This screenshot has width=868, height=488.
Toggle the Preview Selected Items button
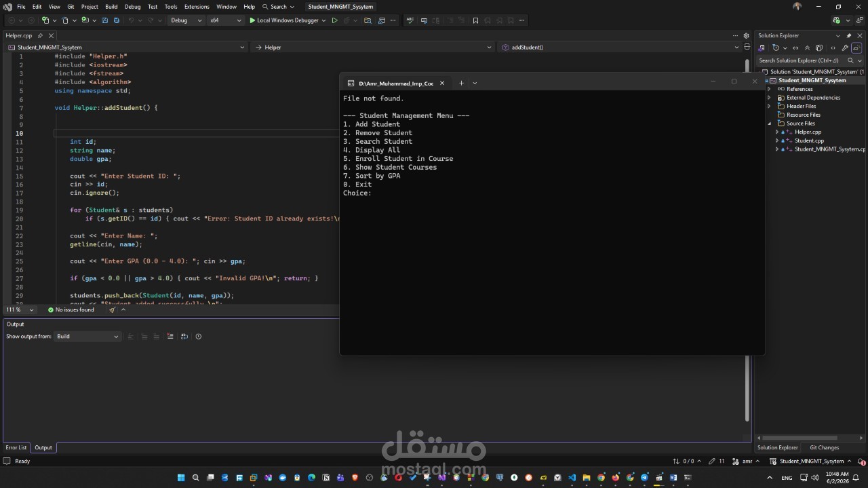(x=856, y=48)
